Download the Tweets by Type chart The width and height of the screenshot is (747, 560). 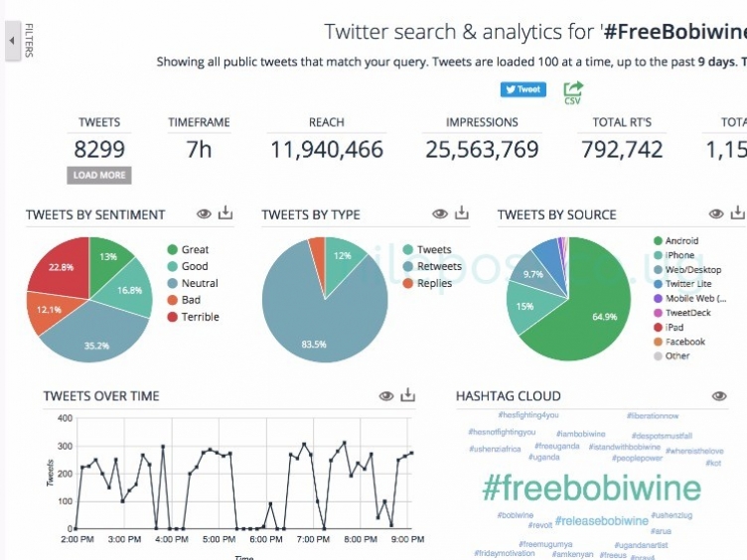coord(462,213)
